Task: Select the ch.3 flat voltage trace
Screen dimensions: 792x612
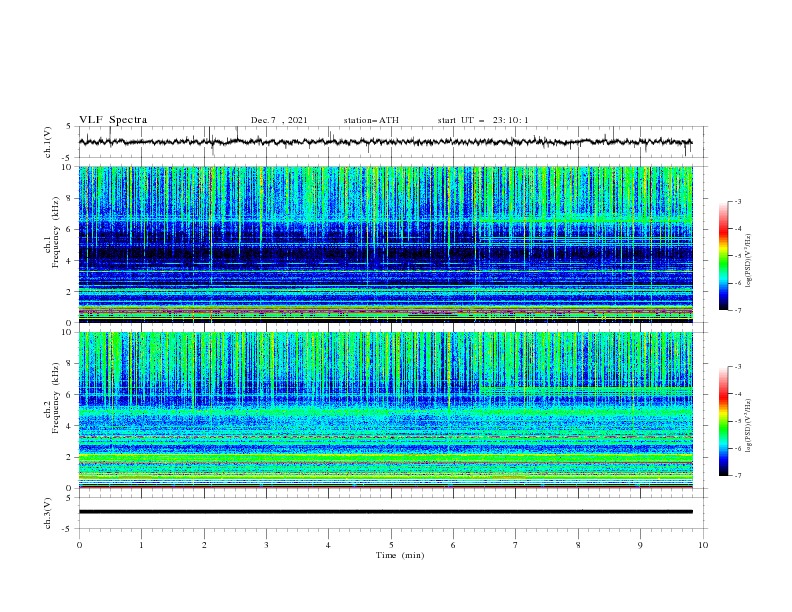Action: click(385, 512)
